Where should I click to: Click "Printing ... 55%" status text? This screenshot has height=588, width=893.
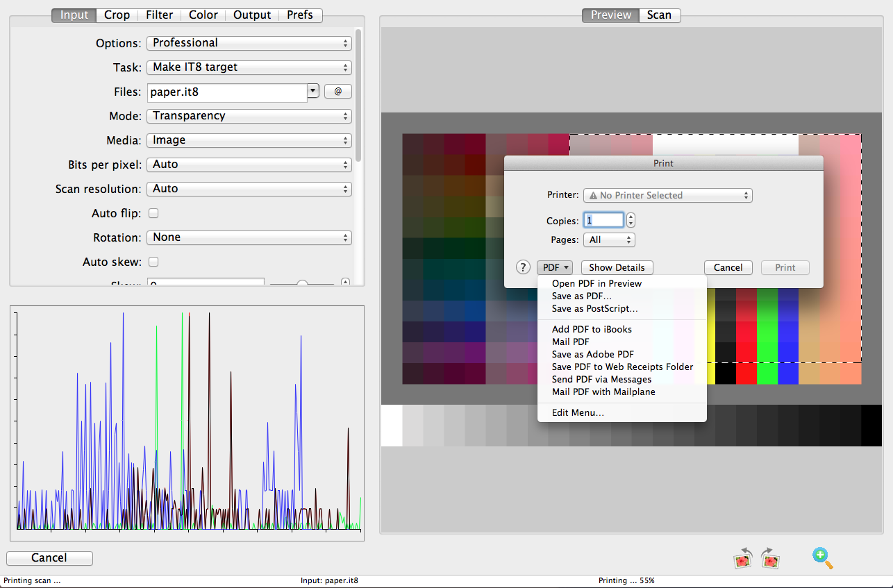(626, 580)
